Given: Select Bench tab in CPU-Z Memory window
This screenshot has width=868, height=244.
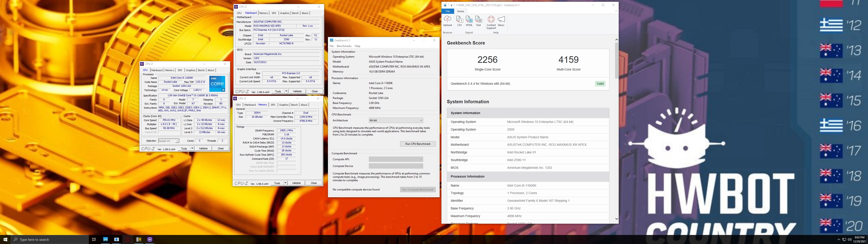Looking at the screenshot, I should click(295, 105).
